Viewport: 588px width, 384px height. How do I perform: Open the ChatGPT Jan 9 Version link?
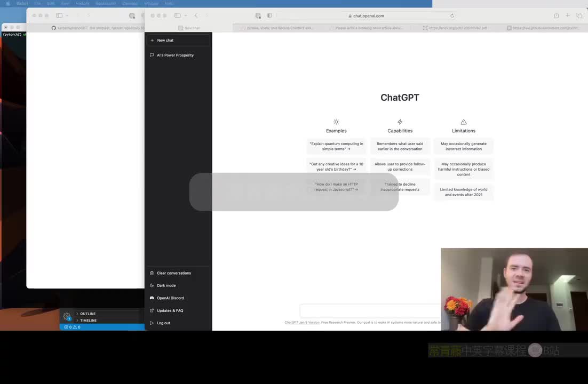point(302,323)
